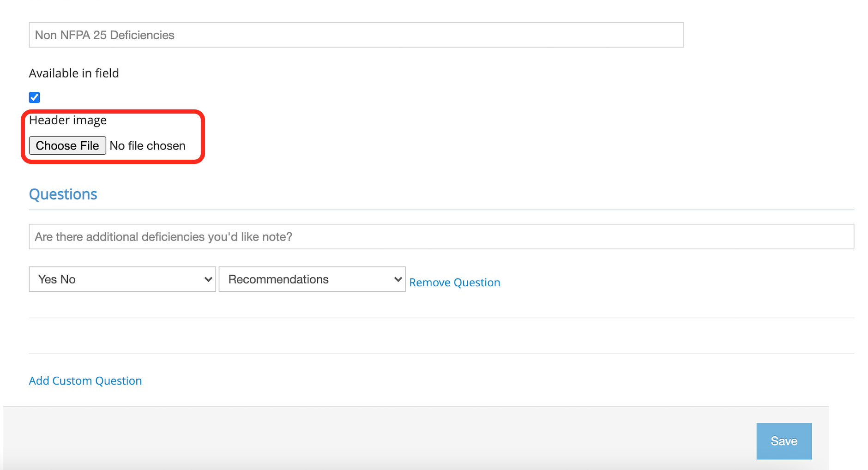Click the Non NFPA 25 Deficiencies name field
Image resolution: width=868 pixels, height=470 pixels.
tap(356, 35)
